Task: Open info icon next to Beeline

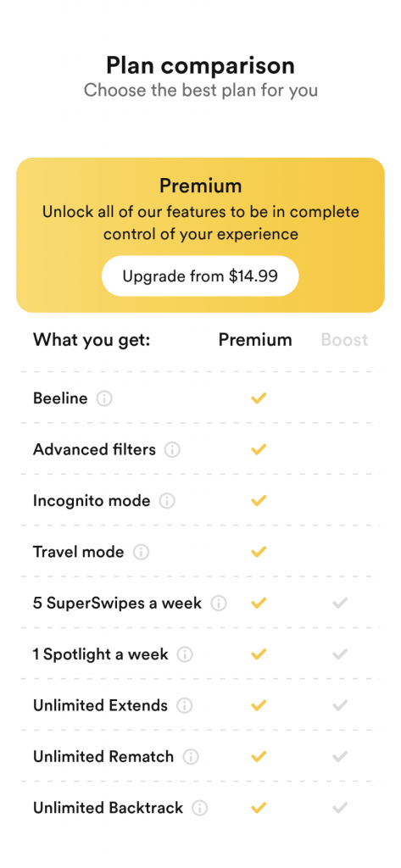Action: coord(104,398)
